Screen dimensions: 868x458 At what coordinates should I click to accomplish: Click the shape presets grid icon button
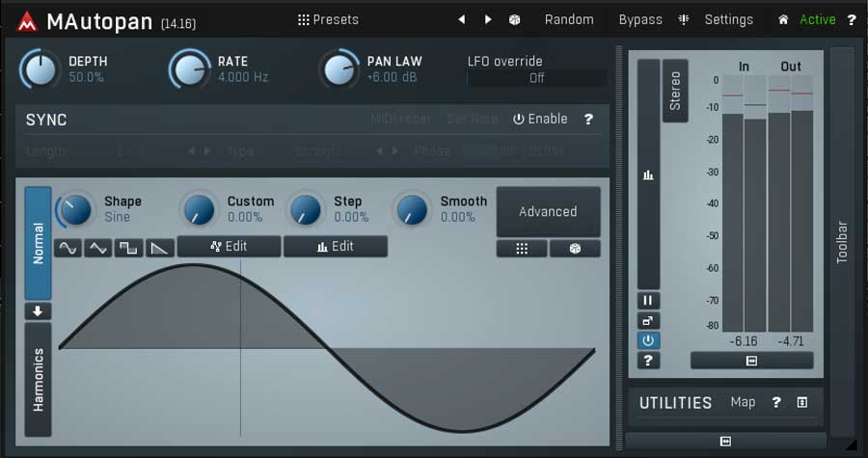[522, 249]
